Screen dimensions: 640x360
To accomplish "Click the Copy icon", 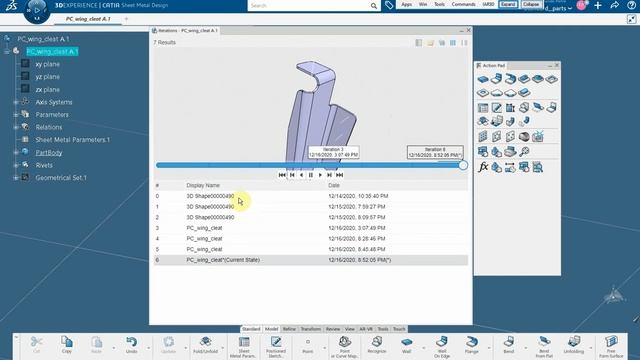I will 67,344.
